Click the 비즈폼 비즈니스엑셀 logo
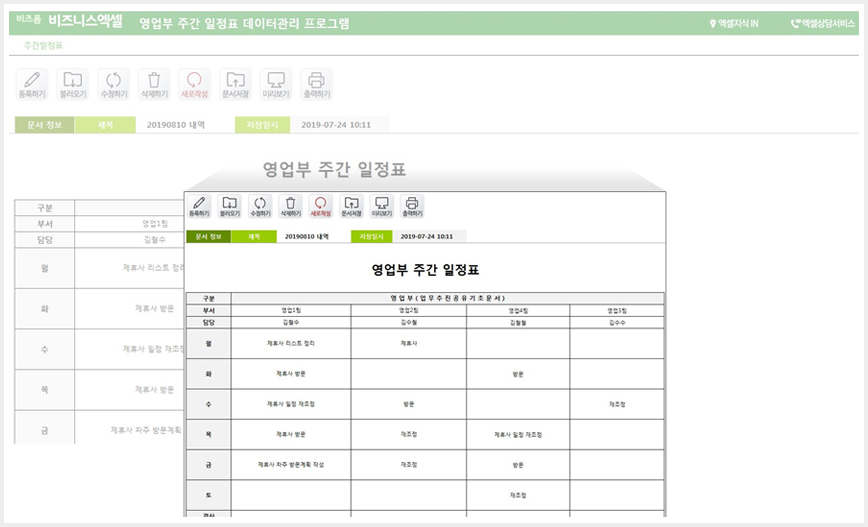 (x=69, y=21)
